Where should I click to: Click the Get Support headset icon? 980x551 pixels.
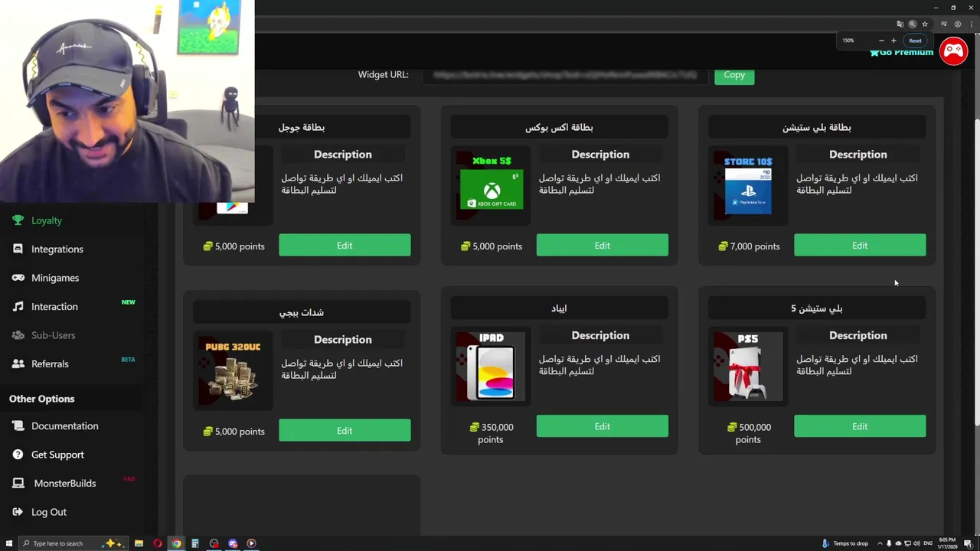[x=18, y=455]
